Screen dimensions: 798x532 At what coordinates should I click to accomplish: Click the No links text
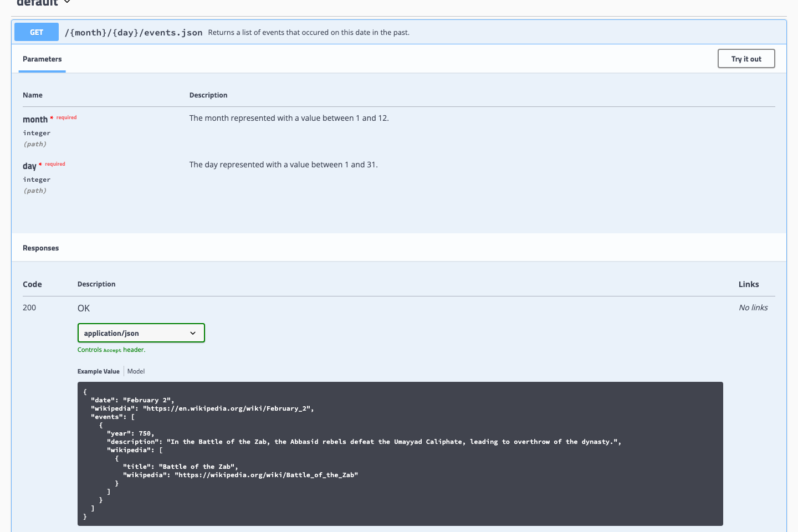point(753,307)
